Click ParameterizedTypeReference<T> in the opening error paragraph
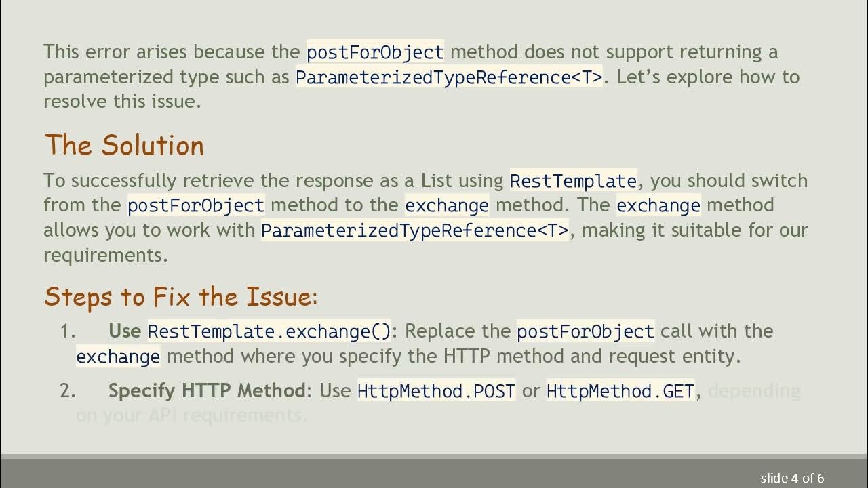The image size is (868, 488). [449, 77]
